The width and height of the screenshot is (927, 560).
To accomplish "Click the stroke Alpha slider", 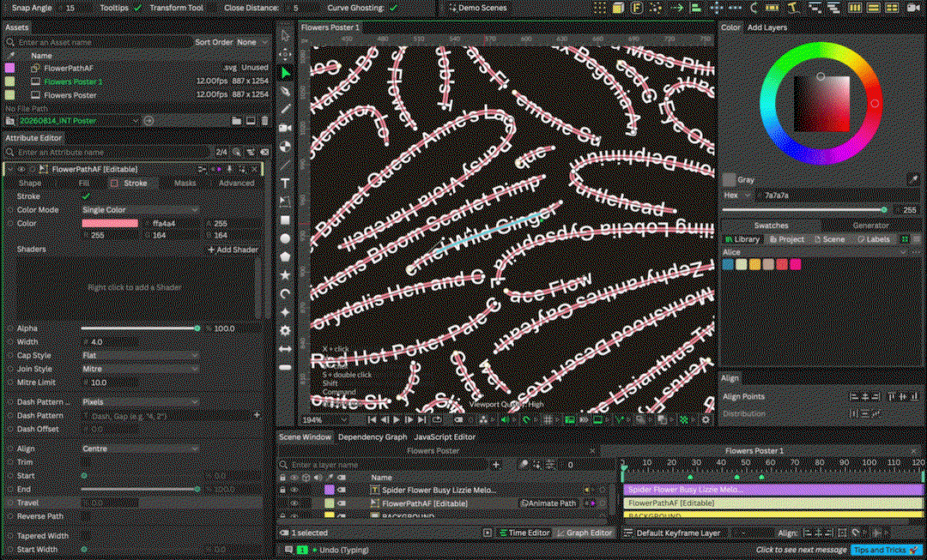I will (139, 328).
